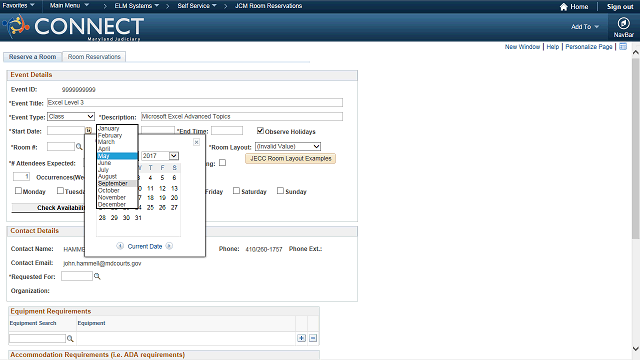Go to previous month arrow in calendar
640x360 pixels.
(120, 246)
